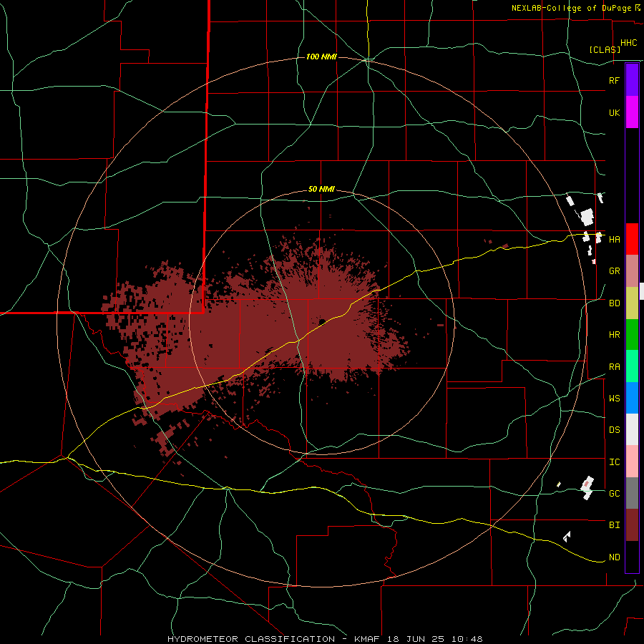Click the black radar site dot at center

pos(322,322)
